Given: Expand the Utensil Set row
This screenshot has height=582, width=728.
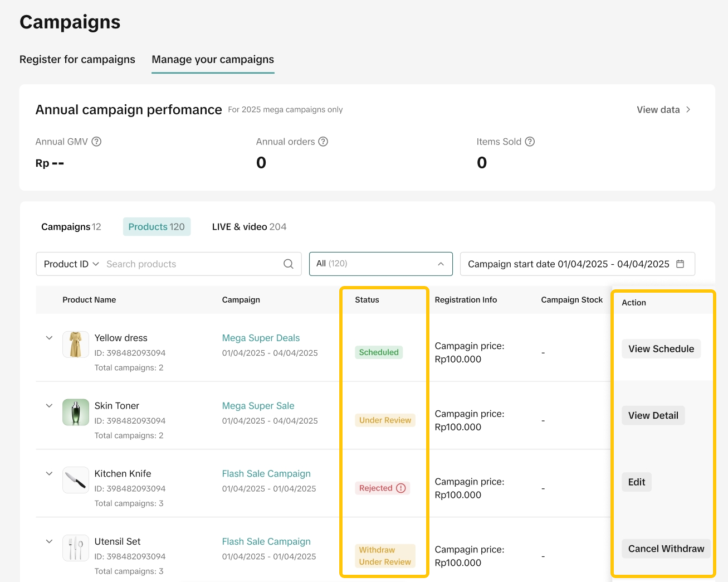Looking at the screenshot, I should [x=49, y=541].
